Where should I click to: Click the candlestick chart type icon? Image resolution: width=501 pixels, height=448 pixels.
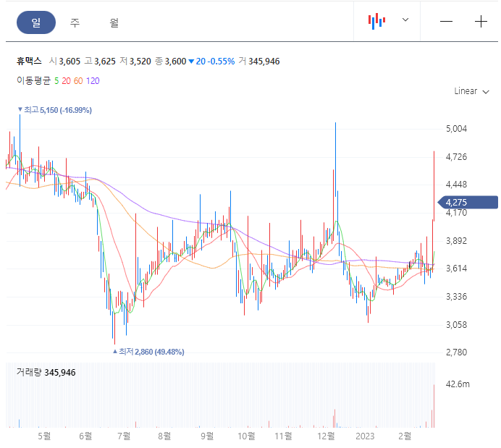[376, 21]
